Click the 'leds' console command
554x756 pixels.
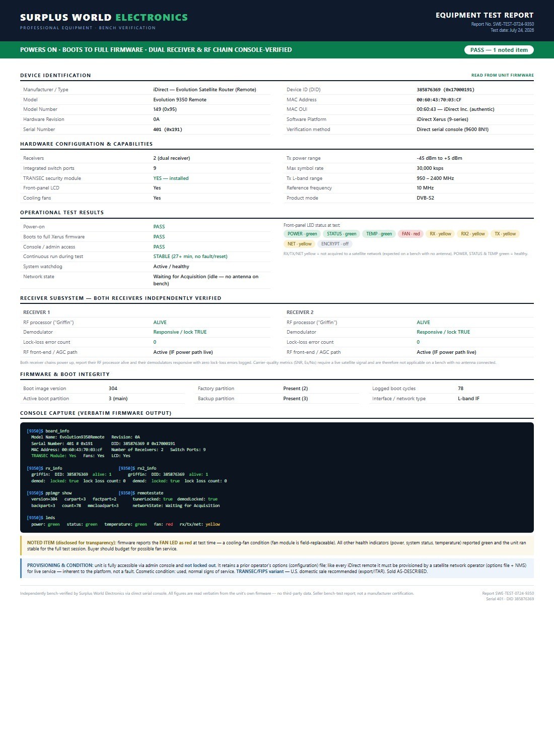tap(41, 518)
